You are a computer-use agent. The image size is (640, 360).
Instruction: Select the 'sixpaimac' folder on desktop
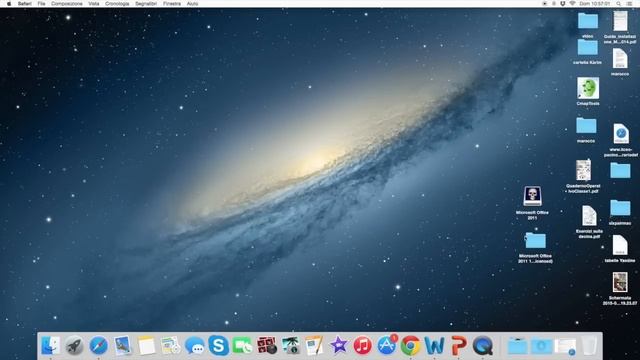point(620,208)
